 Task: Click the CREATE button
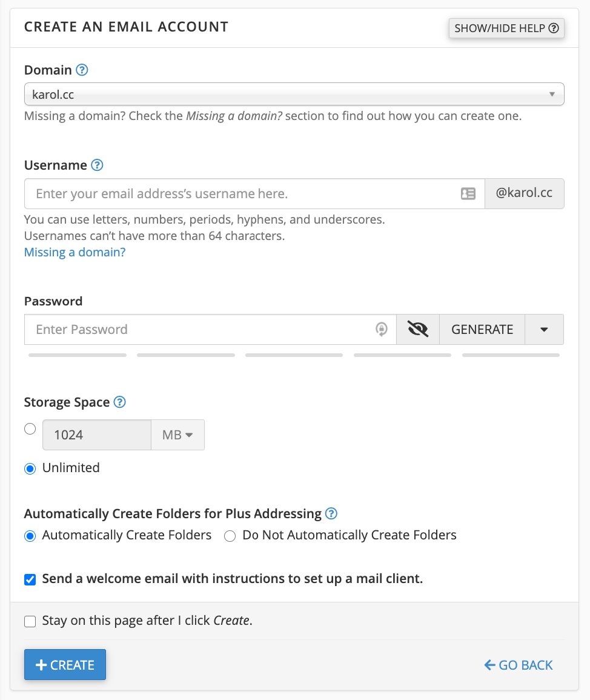tap(65, 664)
